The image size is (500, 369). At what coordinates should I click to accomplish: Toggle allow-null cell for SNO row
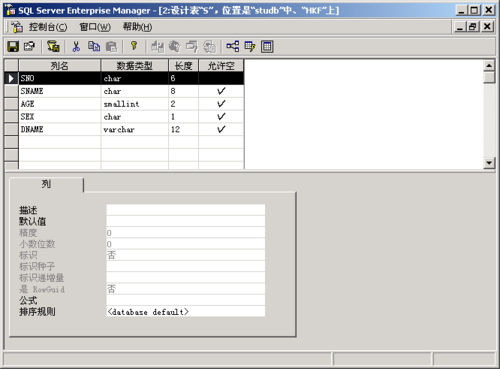click(x=221, y=78)
